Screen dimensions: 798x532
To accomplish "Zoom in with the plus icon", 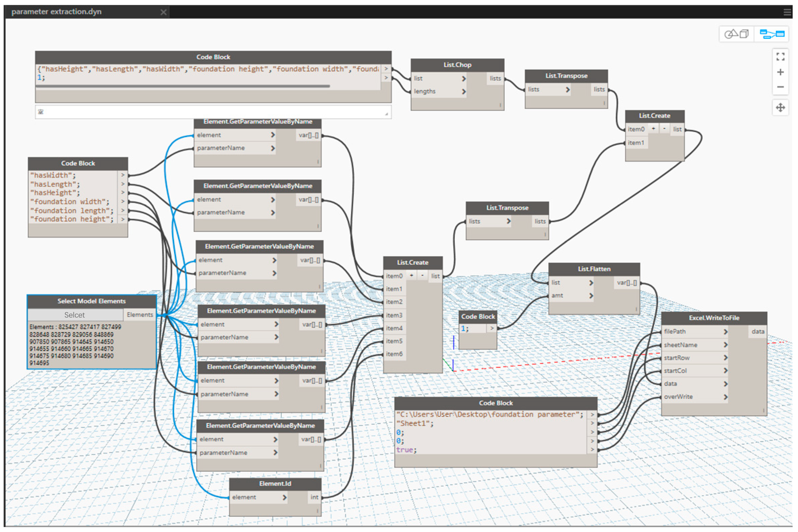I will pyautogui.click(x=780, y=72).
